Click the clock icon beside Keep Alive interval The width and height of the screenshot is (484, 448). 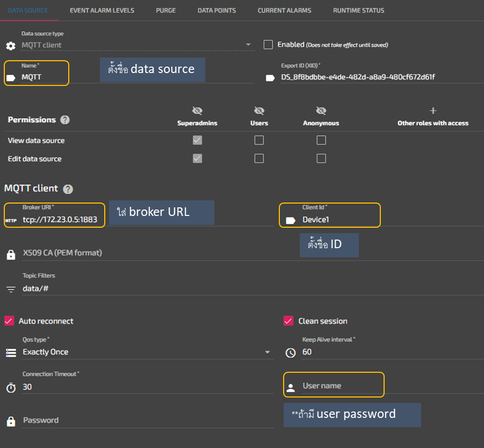click(290, 353)
